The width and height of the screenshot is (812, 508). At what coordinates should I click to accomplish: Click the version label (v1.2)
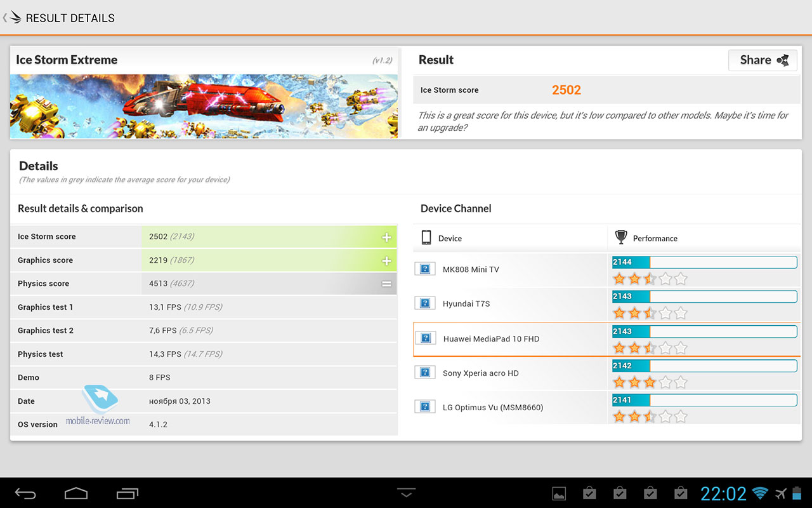pos(382,61)
